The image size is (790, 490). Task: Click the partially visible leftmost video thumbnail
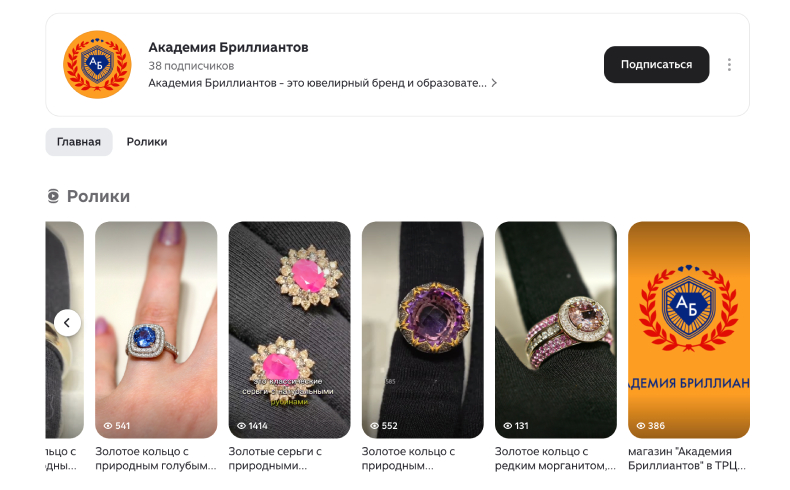[x=64, y=330]
